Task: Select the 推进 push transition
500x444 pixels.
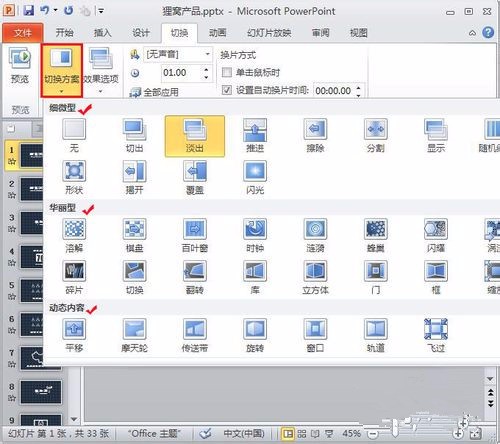Action: point(255,136)
